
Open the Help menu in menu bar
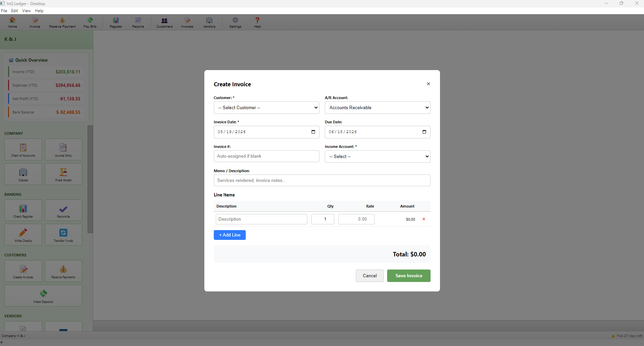(x=39, y=11)
